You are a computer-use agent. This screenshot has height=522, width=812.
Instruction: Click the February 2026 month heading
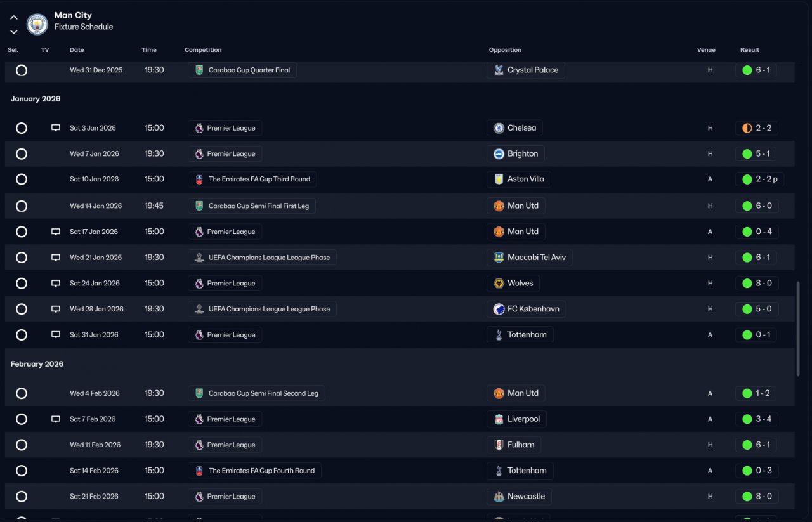(37, 364)
